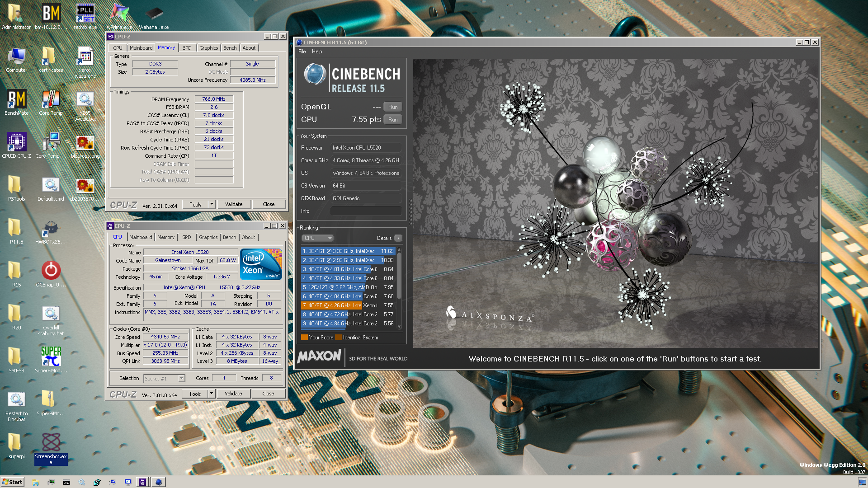The width and height of the screenshot is (868, 488).
Task: Select the xerox waza.exe icon
Action: tap(85, 62)
